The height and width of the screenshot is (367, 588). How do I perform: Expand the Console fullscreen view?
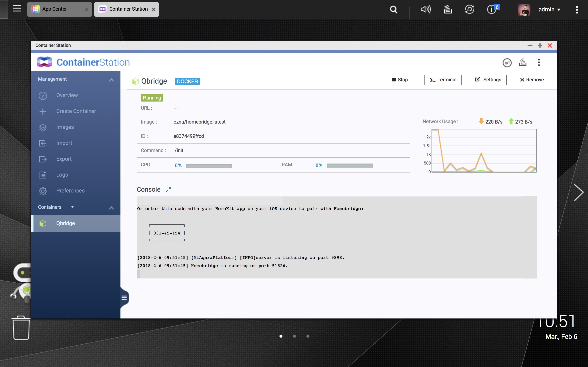tap(168, 189)
